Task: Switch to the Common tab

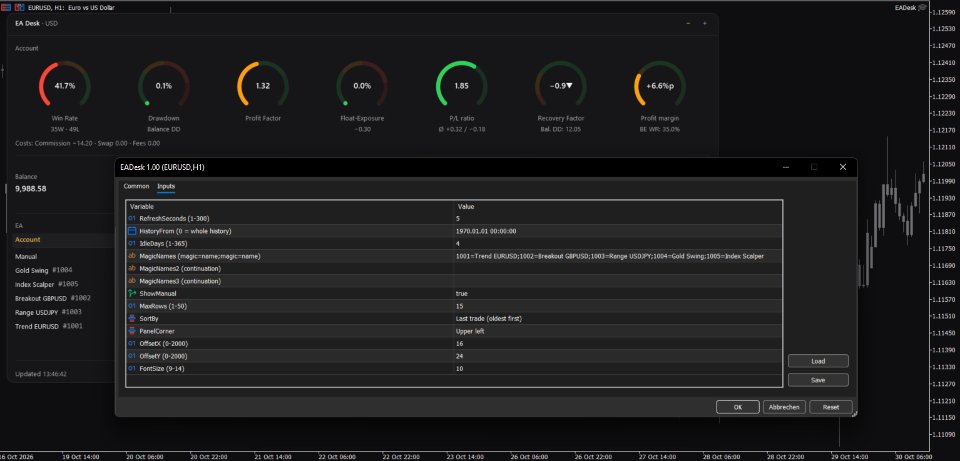Action: (136, 186)
